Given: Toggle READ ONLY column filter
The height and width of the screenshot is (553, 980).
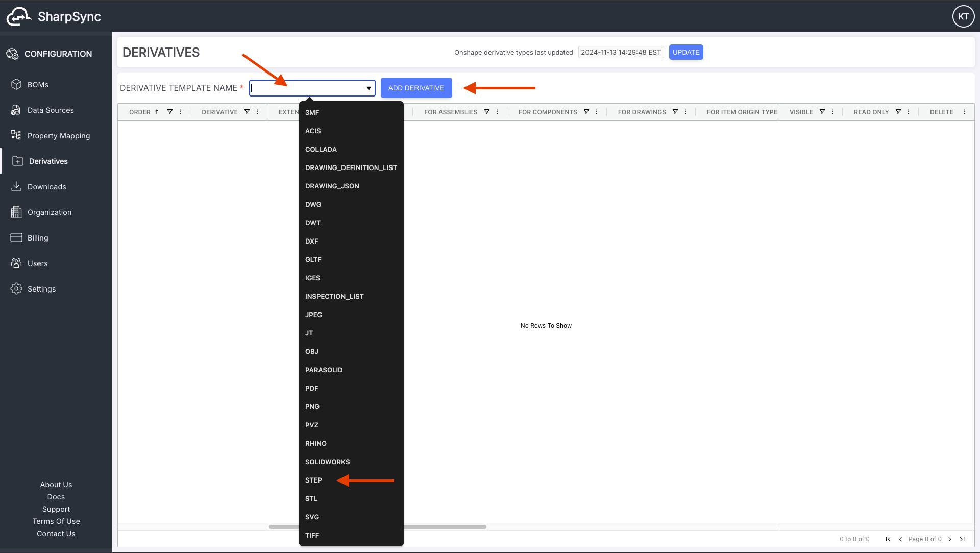Looking at the screenshot, I should tap(898, 112).
